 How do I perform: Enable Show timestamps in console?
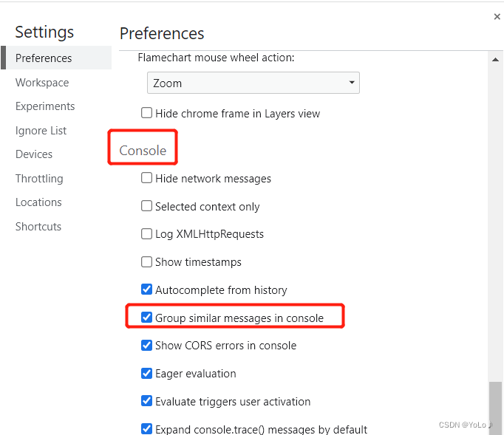(147, 262)
